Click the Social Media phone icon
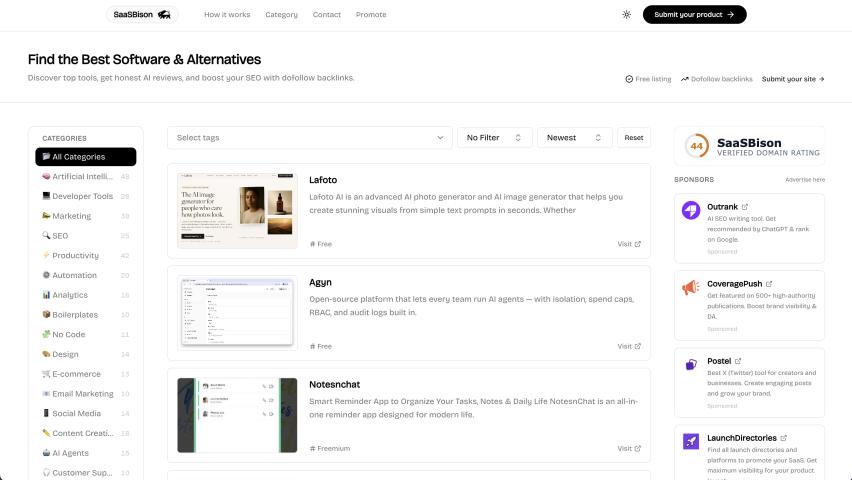852x480 pixels. click(x=46, y=413)
